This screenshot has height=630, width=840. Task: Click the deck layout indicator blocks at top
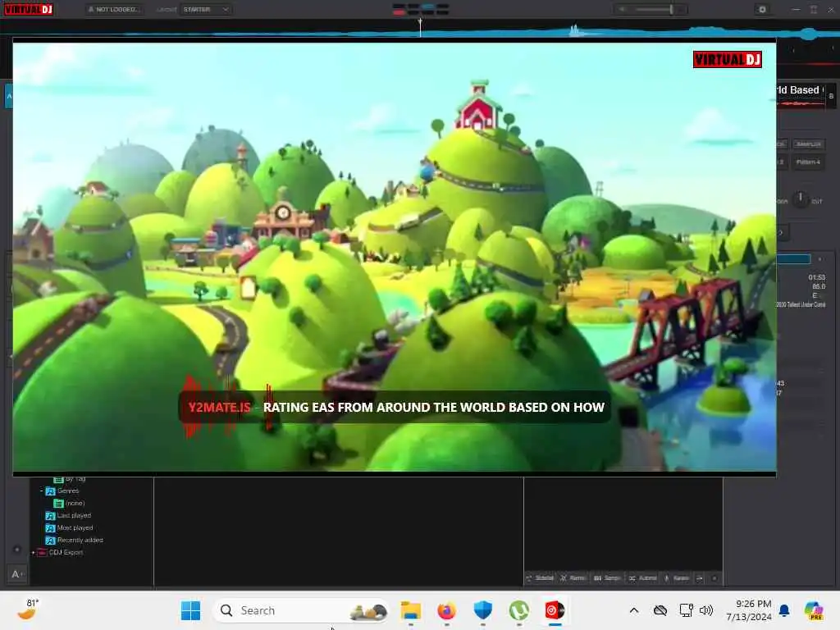421,9
